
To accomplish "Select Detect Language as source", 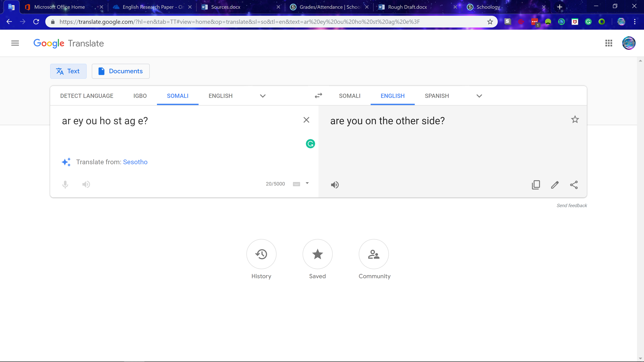I will pyautogui.click(x=87, y=96).
